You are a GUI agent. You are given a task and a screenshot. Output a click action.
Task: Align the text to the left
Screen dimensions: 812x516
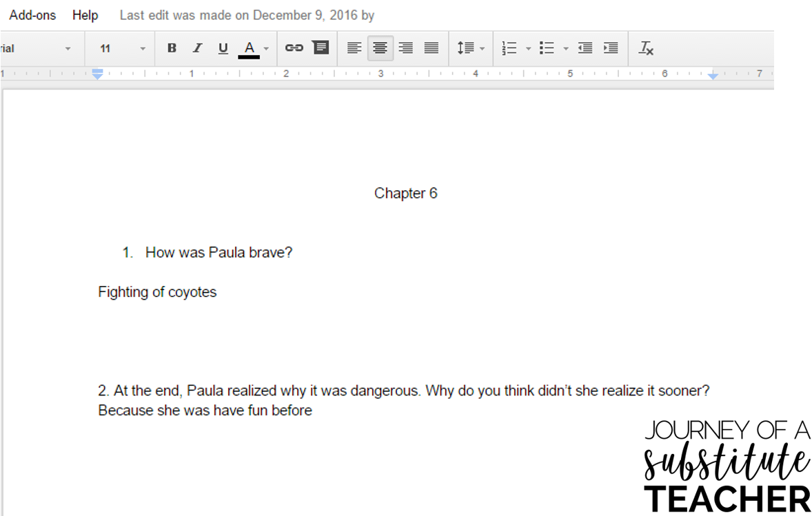pos(354,48)
